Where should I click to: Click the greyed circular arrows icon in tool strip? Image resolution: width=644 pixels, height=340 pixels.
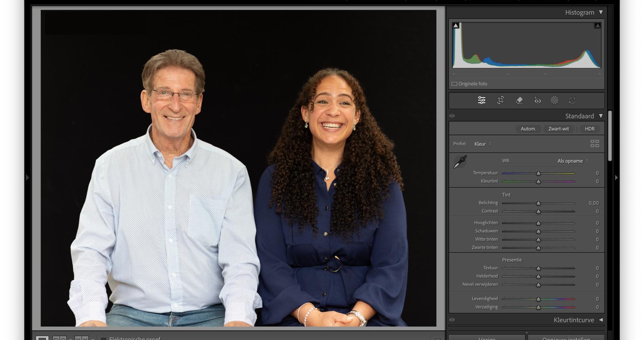572,100
